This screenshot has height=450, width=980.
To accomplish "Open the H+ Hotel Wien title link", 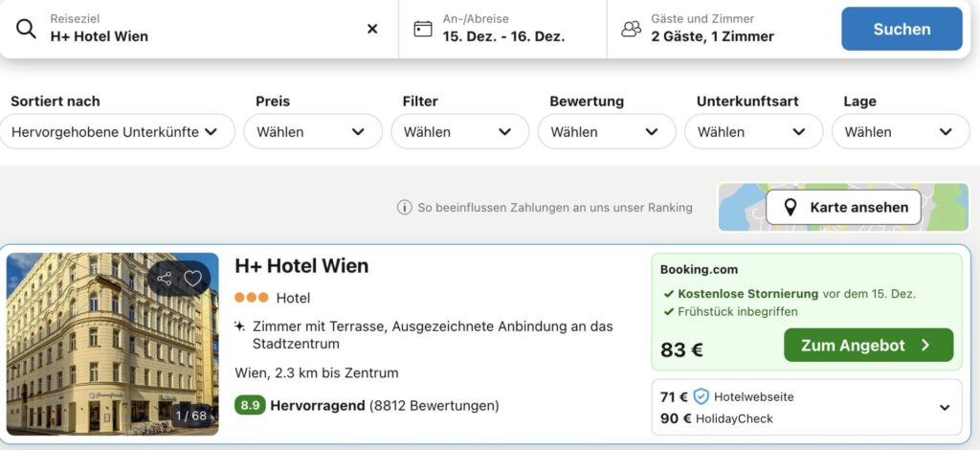I will click(x=301, y=265).
